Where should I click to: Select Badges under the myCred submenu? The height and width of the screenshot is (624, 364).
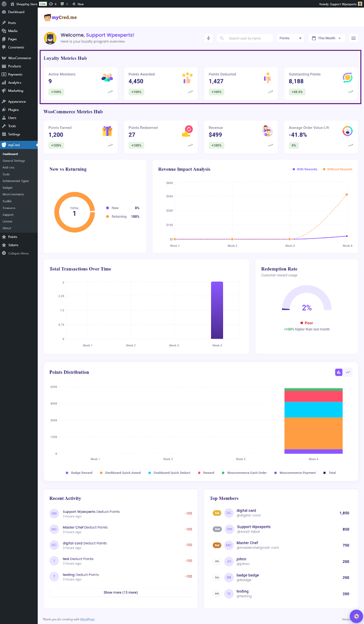point(7,188)
